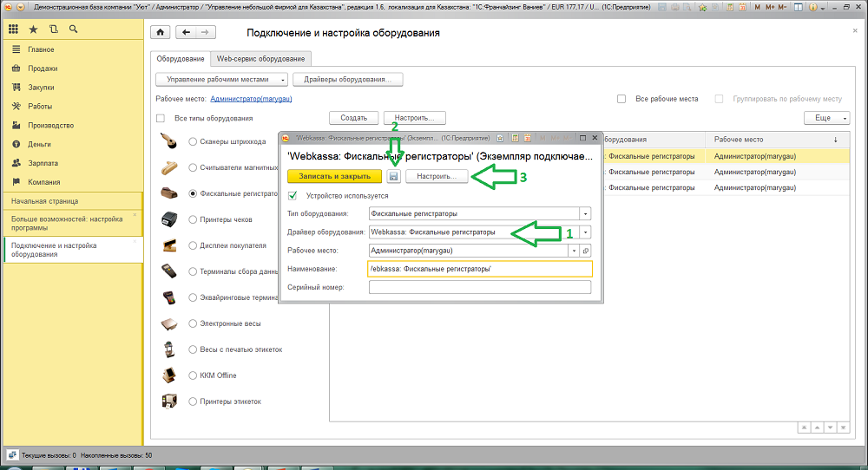
Task: Click Создать button above equipment list
Action: tap(354, 118)
